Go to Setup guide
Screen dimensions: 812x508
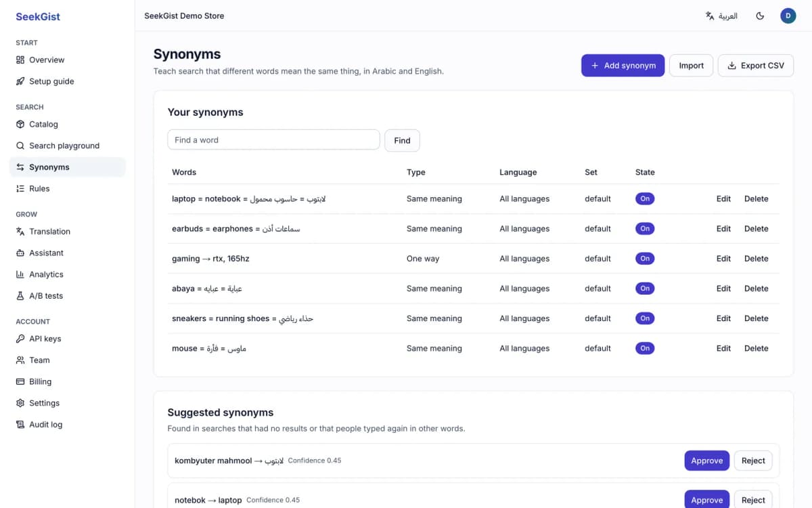click(x=68, y=81)
